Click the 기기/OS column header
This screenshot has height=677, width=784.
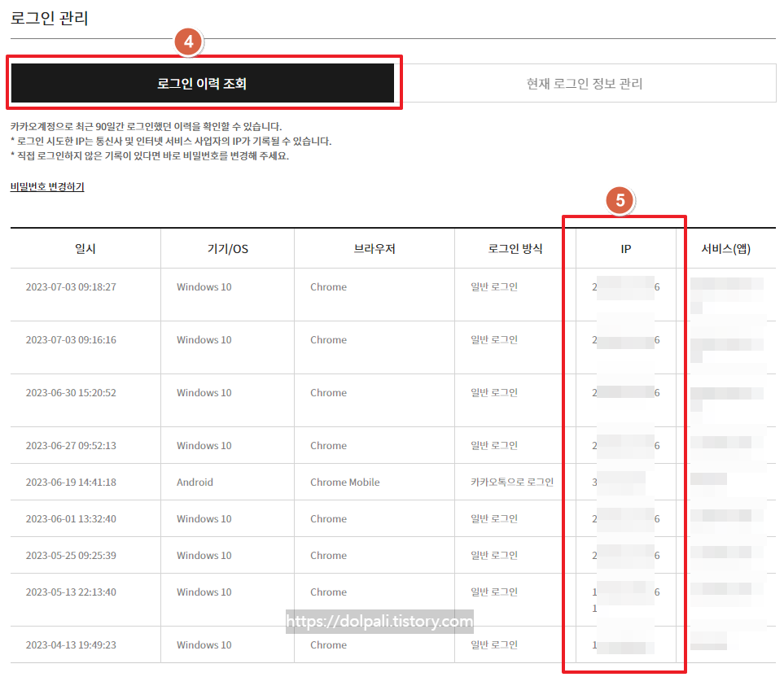pos(227,249)
